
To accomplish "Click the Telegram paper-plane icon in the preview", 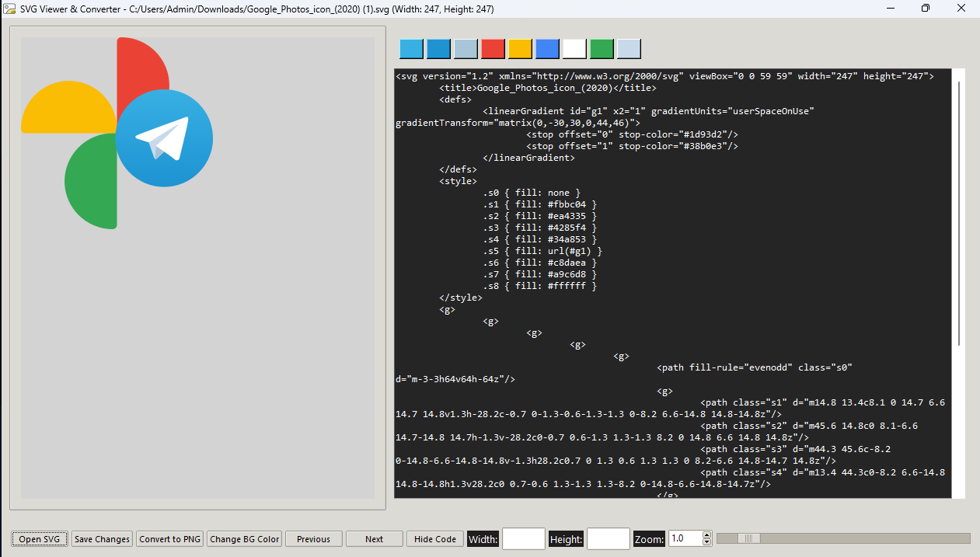I will point(164,138).
